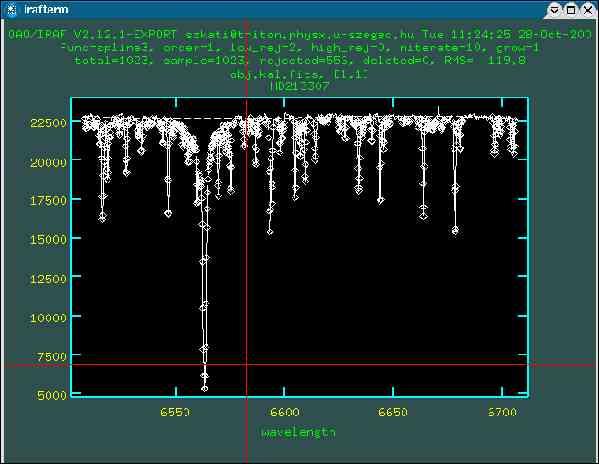Image resolution: width=599 pixels, height=464 pixels.
Task: Click the plot title below the fits filename
Action: pyautogui.click(x=299, y=86)
